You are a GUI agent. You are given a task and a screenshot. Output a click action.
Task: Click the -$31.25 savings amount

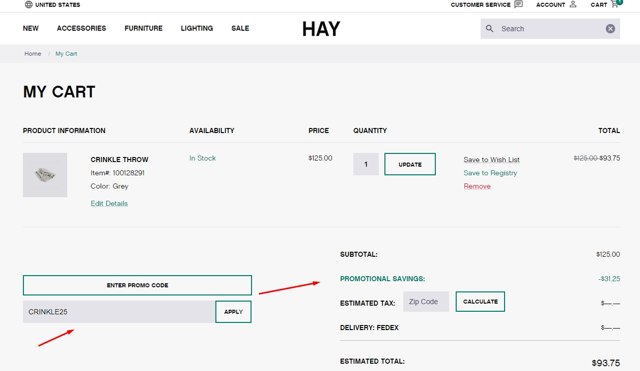[609, 279]
